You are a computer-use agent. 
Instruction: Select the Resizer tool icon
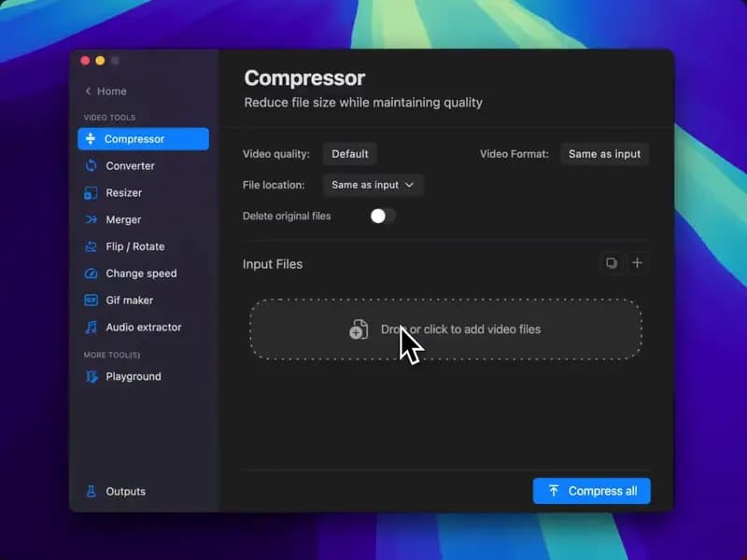tap(91, 193)
